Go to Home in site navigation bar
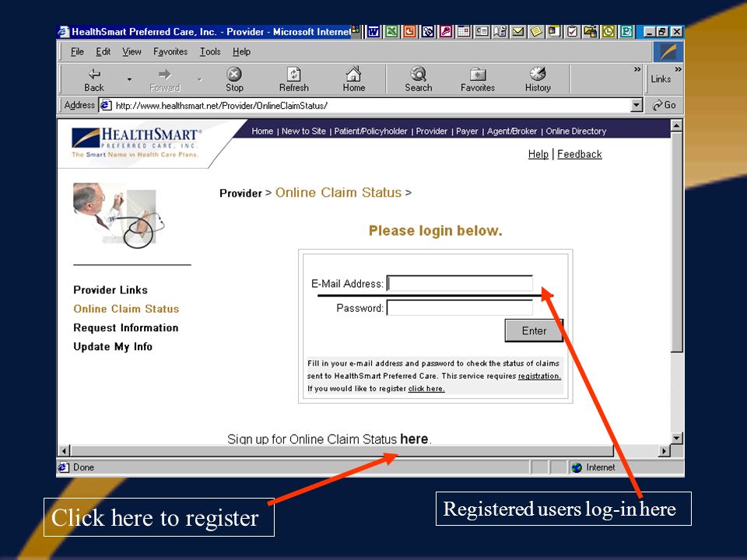 pyautogui.click(x=262, y=131)
